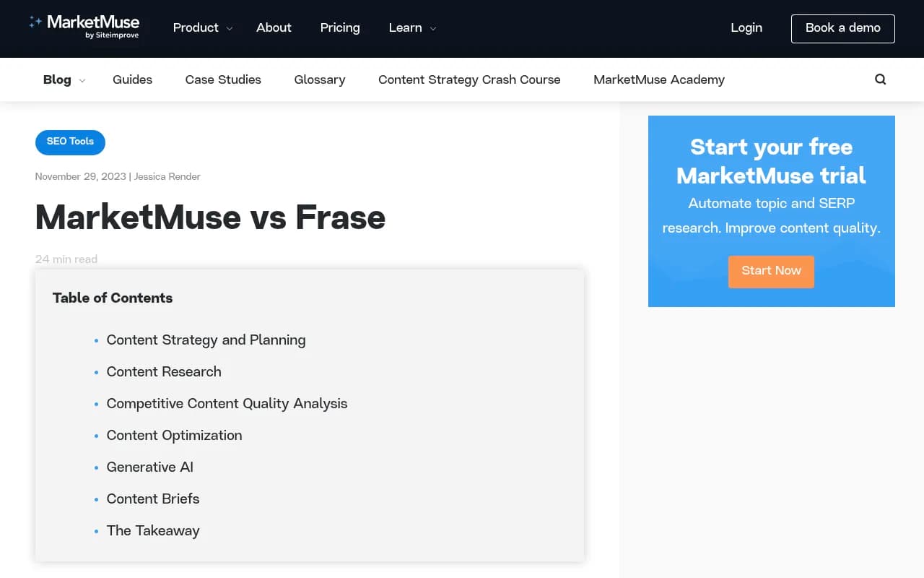The height and width of the screenshot is (578, 924).
Task: Click the Book a demo button
Action: pyautogui.click(x=843, y=28)
